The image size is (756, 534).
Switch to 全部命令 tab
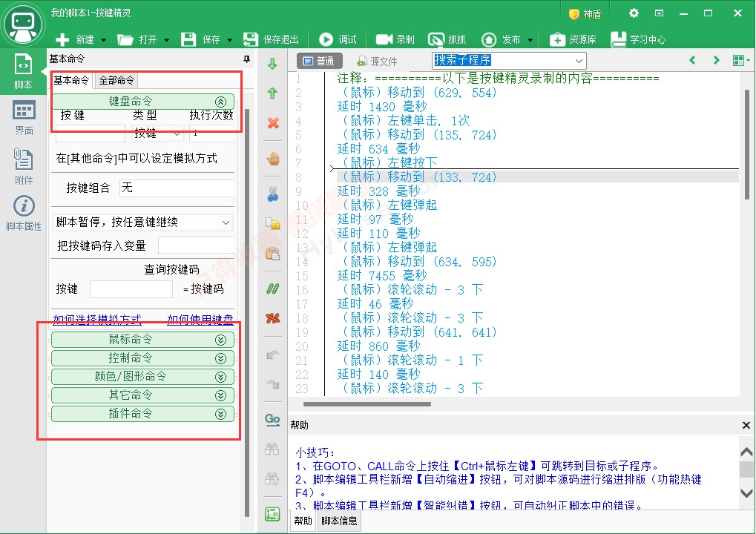[x=116, y=81]
